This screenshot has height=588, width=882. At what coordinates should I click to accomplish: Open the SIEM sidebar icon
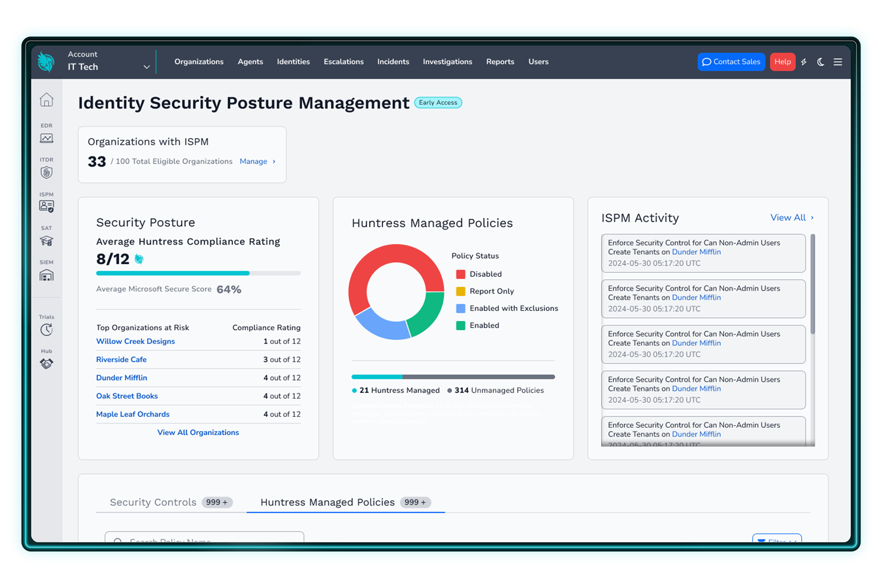pyautogui.click(x=47, y=275)
